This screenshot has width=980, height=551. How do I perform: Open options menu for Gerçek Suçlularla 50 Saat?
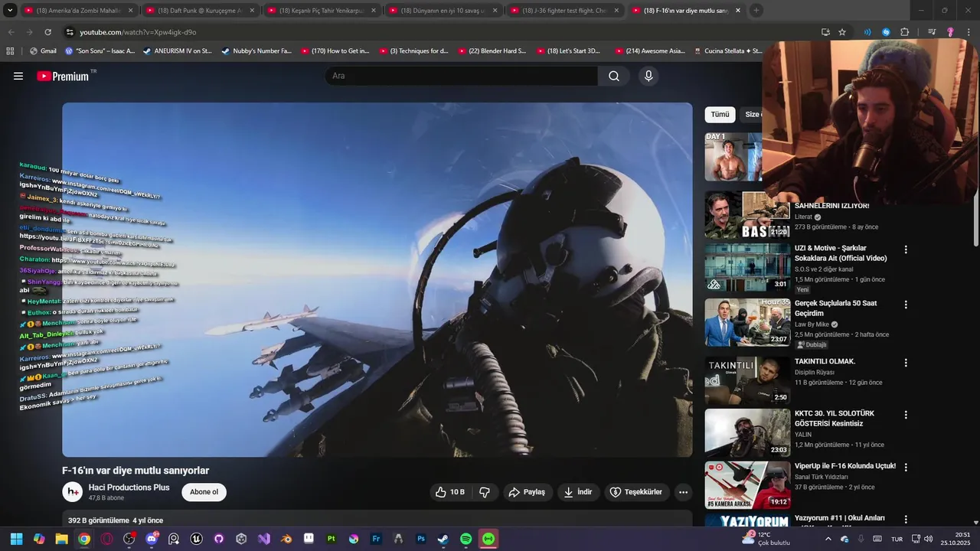point(906,305)
